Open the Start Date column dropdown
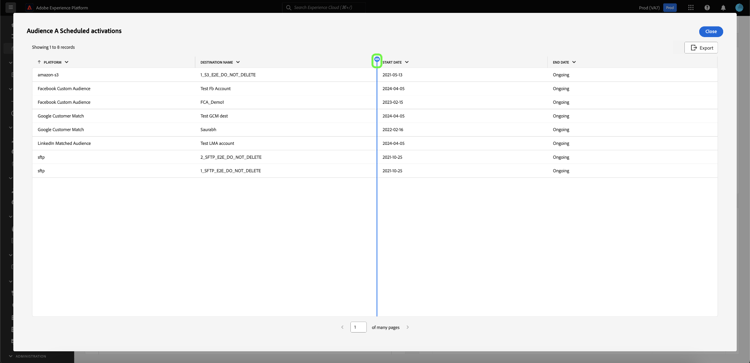The image size is (750, 363). coord(406,62)
